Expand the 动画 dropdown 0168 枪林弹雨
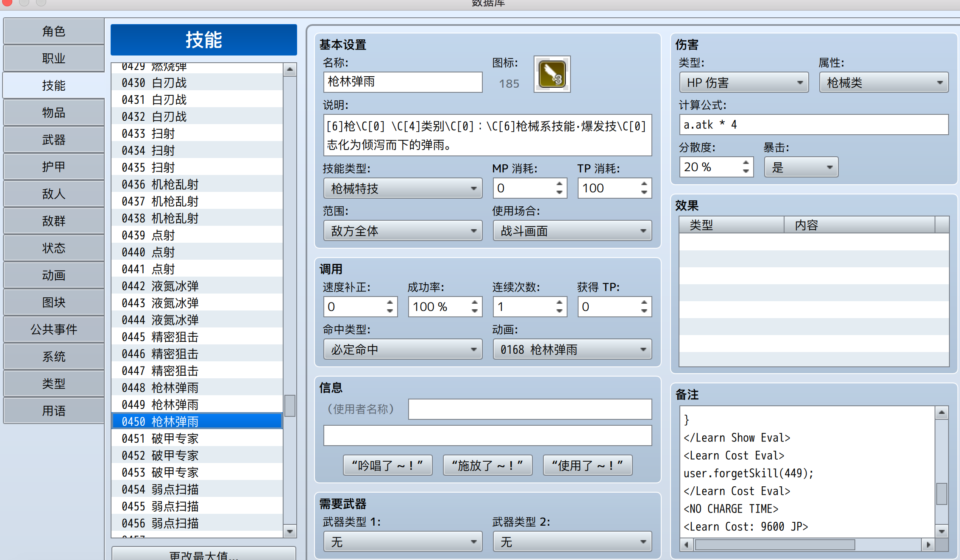960x560 pixels. click(x=572, y=349)
